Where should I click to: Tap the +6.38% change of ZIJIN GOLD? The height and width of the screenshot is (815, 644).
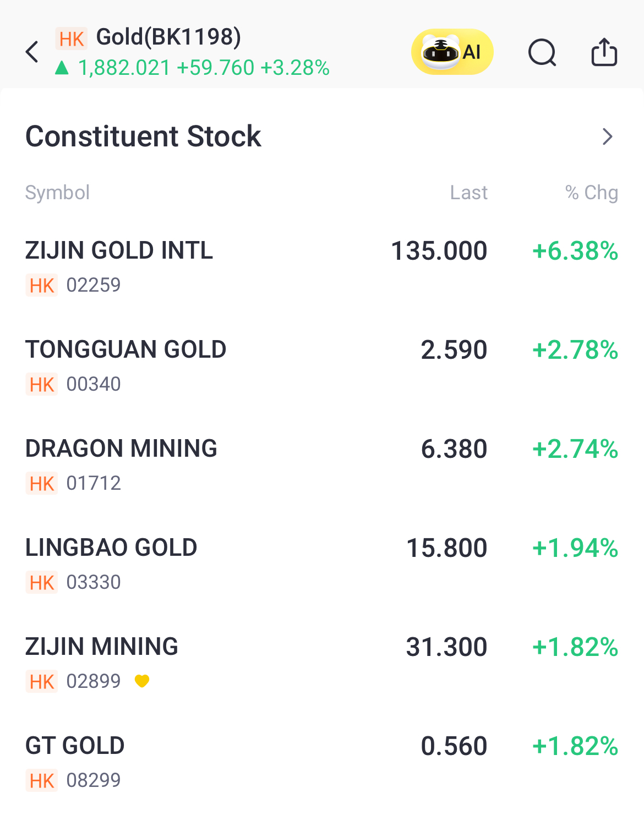tap(575, 251)
